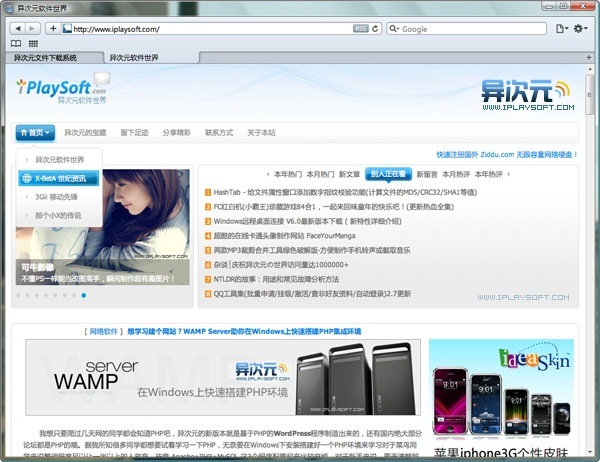Open the settings gear menu
Image resolution: width=600 pixels, height=462 pixels.
(580, 29)
